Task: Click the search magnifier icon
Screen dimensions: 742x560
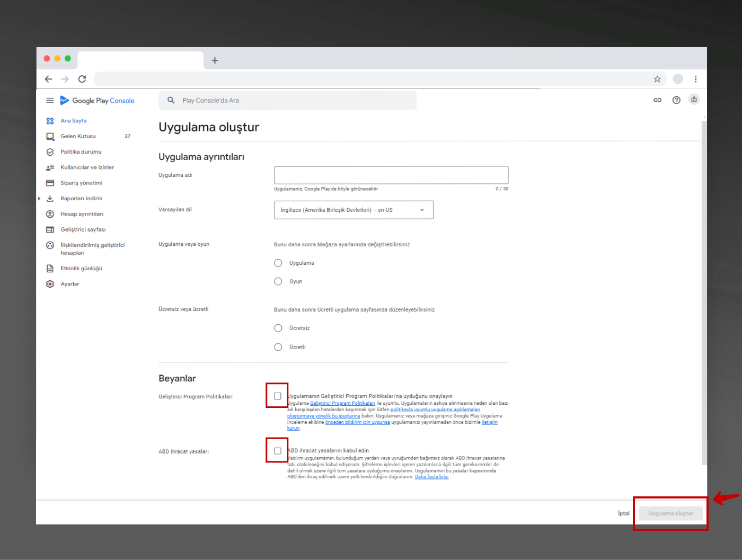Action: pyautogui.click(x=171, y=100)
